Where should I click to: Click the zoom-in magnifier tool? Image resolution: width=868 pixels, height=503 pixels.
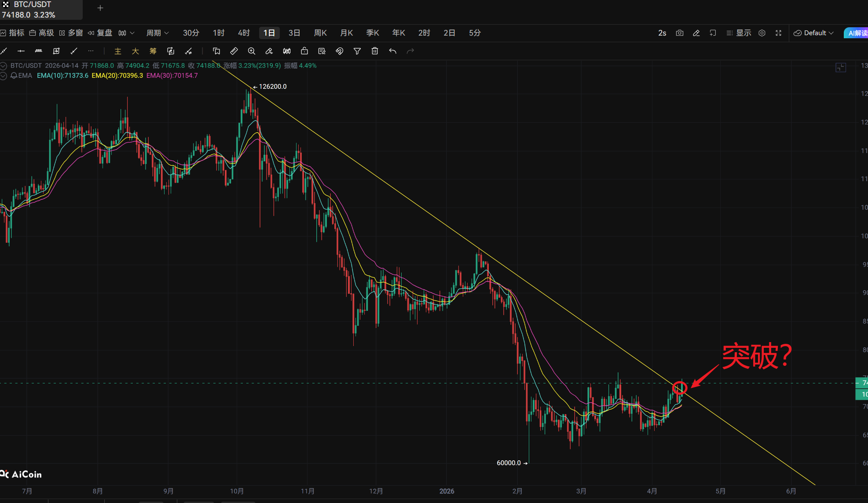pos(252,51)
